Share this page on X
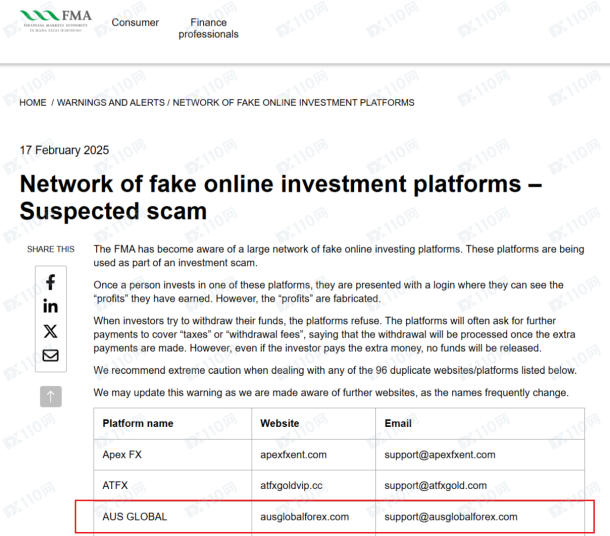Viewport: 610px width, 536px height. 51,331
